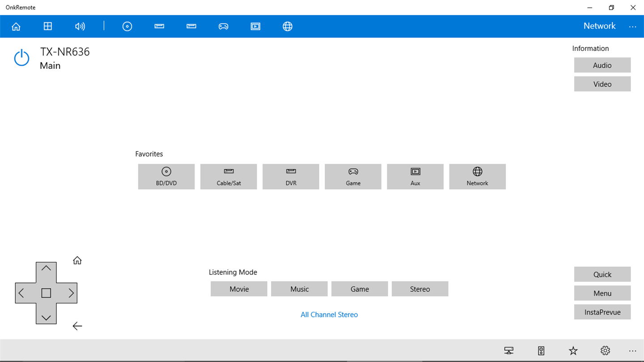Choose the Stereo listening mode
The image size is (644, 362).
tap(420, 289)
